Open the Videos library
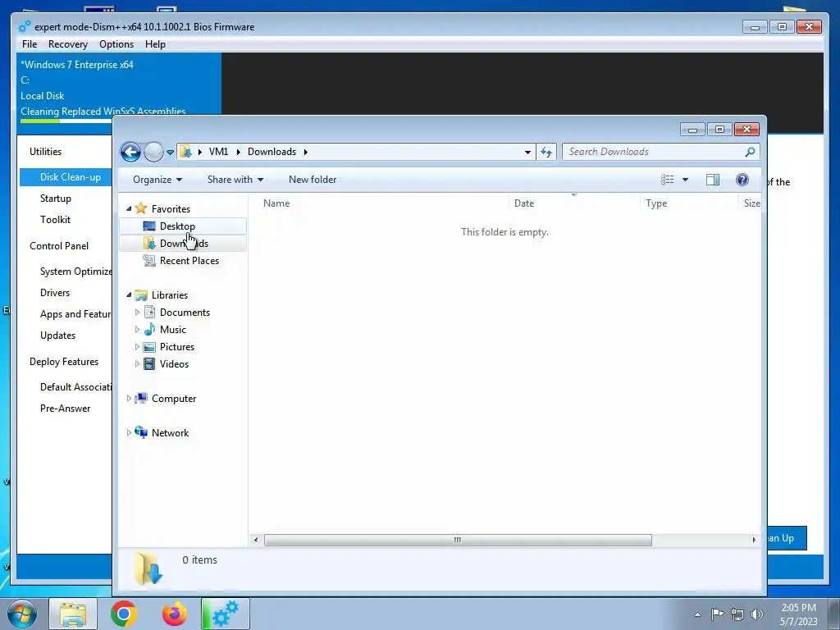The height and width of the screenshot is (630, 840). pos(174,363)
